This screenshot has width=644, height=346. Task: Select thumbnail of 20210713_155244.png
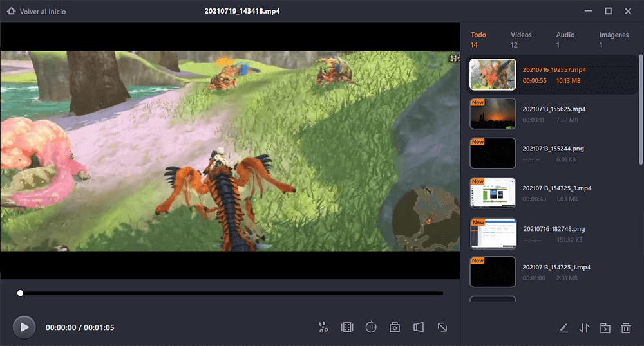pyautogui.click(x=493, y=153)
